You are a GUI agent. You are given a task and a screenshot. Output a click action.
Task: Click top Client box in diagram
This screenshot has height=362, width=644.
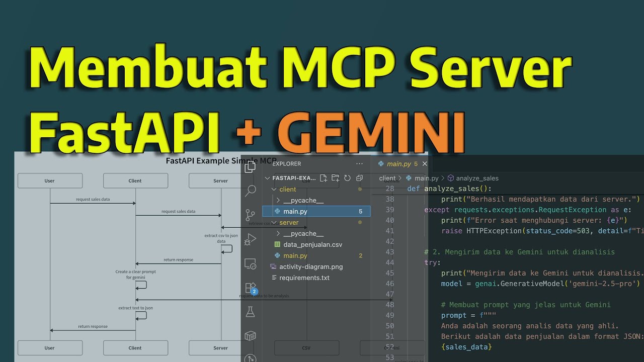[x=135, y=180]
